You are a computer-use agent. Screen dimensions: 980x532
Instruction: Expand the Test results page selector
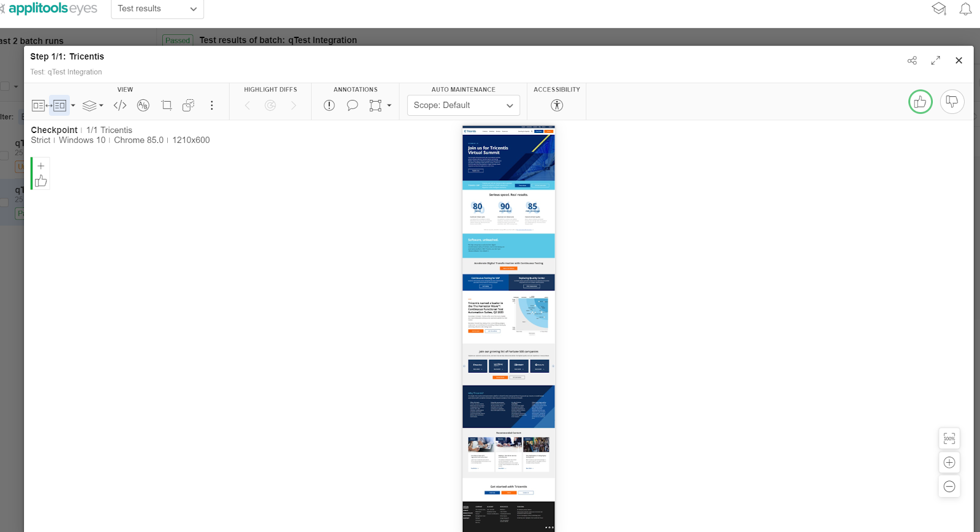(x=157, y=9)
